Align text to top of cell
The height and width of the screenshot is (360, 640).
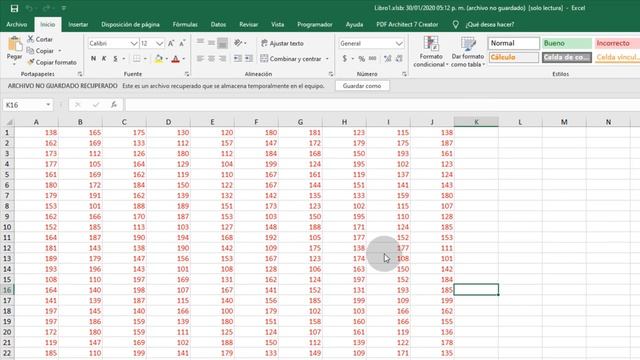pos(200,42)
